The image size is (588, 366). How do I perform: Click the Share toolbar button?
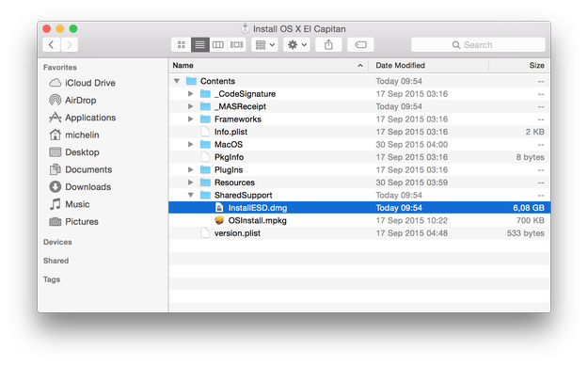328,45
